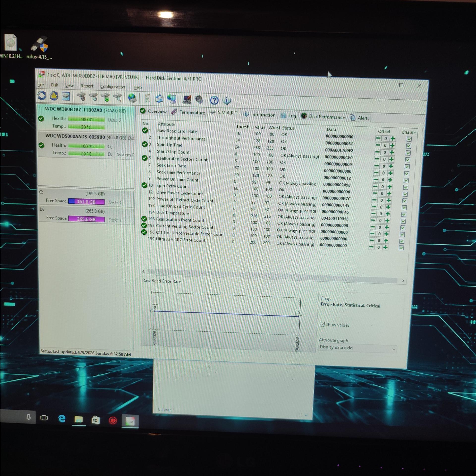The height and width of the screenshot is (476, 476).
Task: Click the blue arrows send report icon
Action: (x=159, y=99)
